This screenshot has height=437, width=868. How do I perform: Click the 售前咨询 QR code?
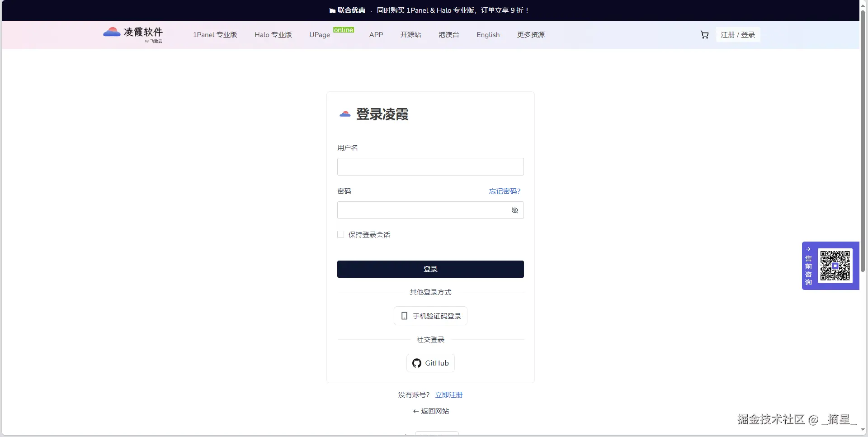pos(835,266)
